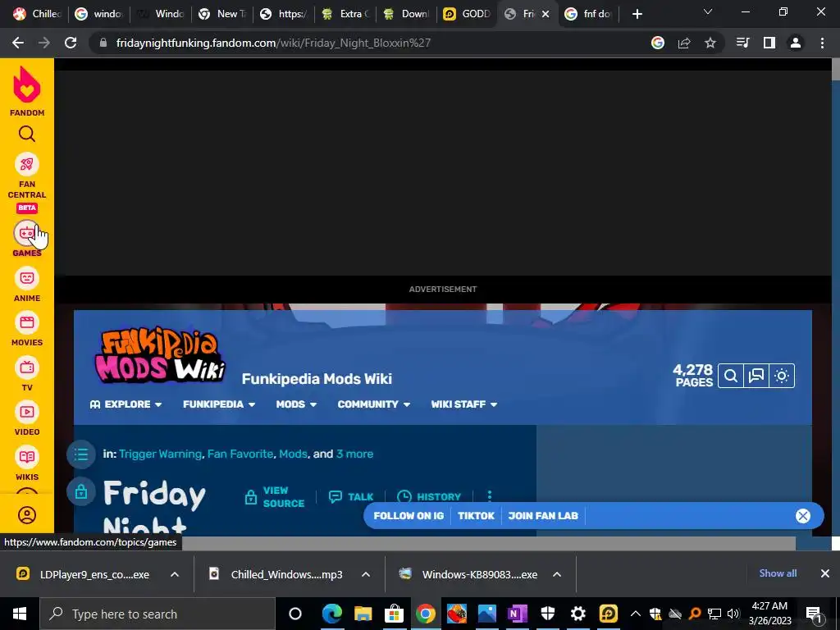Open tab search chevron
This screenshot has height=630, width=840.
[x=708, y=11]
